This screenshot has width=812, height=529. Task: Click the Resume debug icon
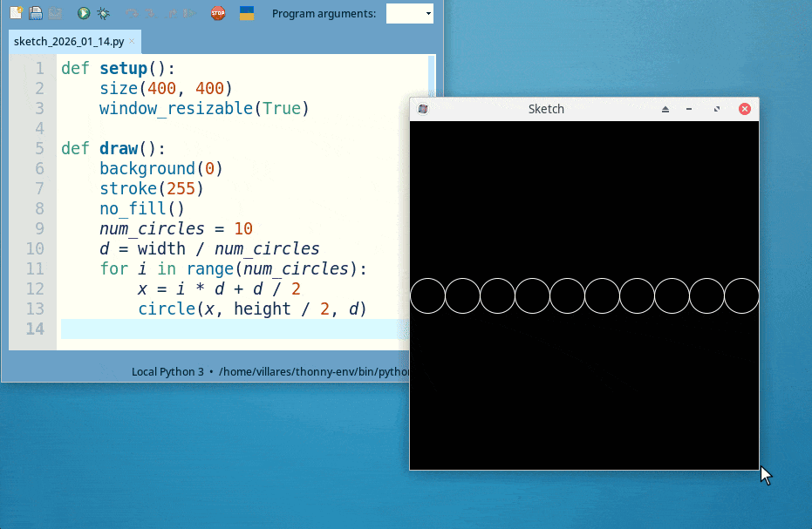190,13
